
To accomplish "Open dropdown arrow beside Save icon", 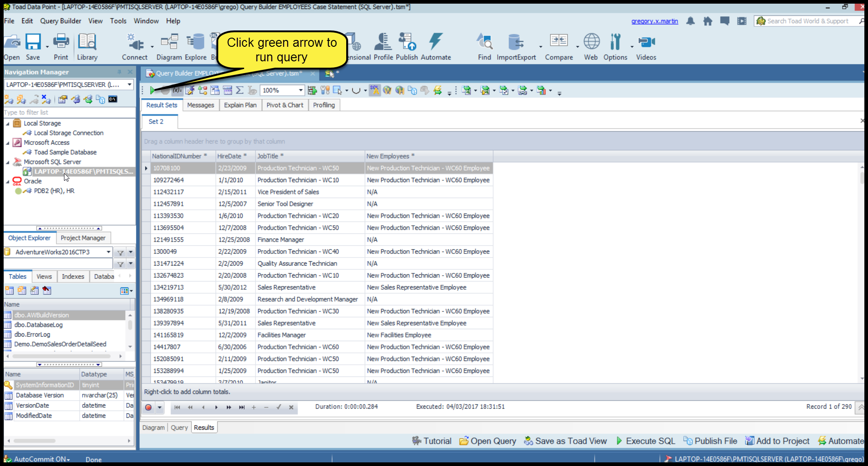I will coord(47,47).
